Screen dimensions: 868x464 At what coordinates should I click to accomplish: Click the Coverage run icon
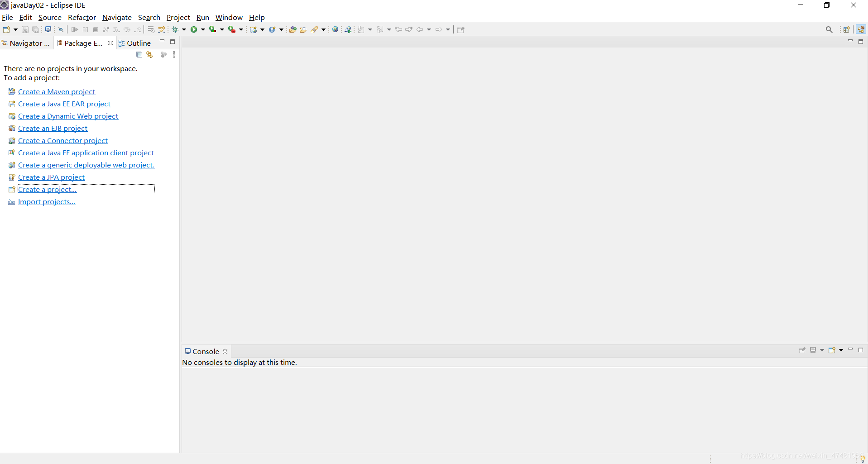point(213,30)
